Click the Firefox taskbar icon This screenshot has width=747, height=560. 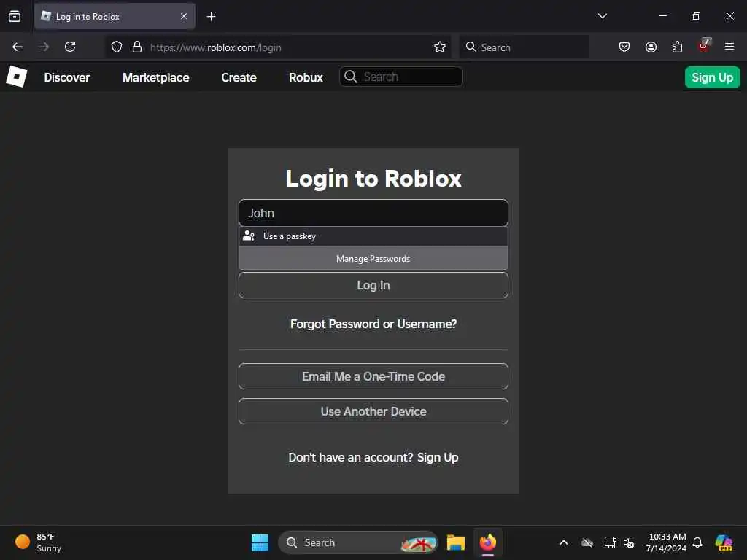pyautogui.click(x=488, y=542)
